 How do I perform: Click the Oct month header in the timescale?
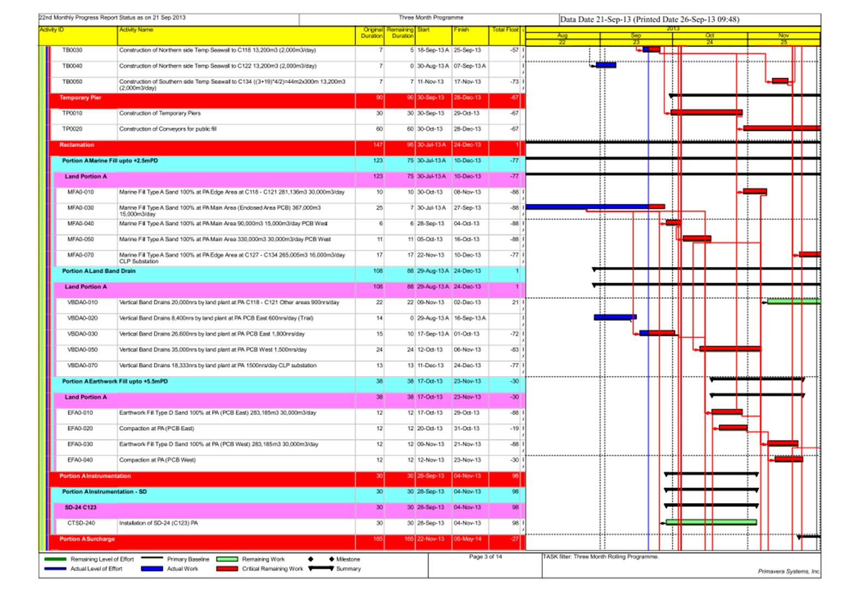click(x=709, y=36)
